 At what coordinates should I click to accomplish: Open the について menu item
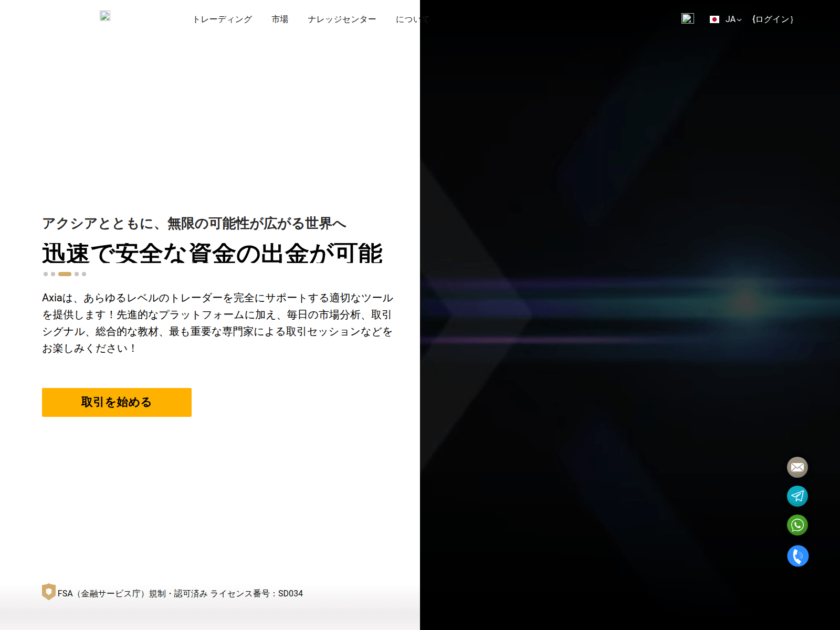point(412,19)
